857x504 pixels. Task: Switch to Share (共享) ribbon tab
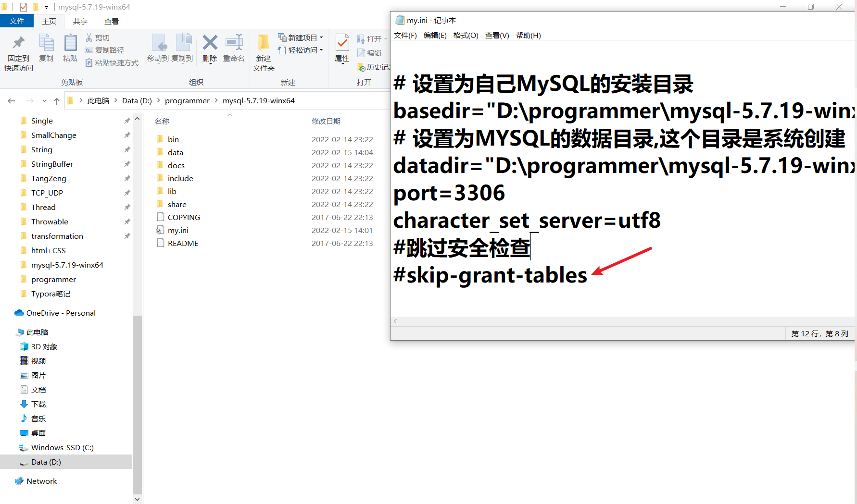pos(80,21)
